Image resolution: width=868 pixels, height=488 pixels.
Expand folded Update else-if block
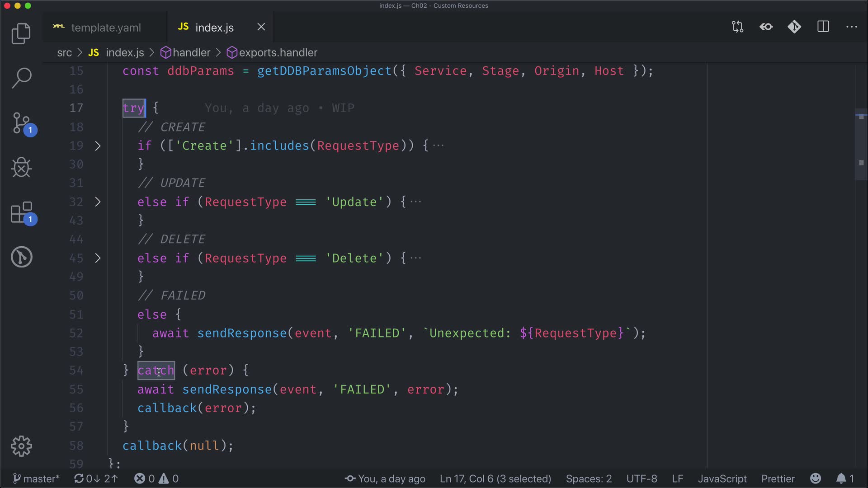[x=98, y=202]
